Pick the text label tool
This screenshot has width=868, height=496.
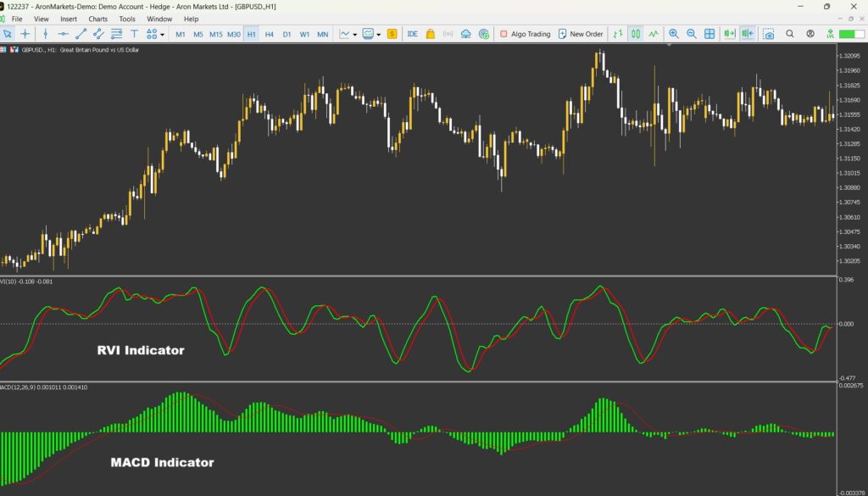pos(134,34)
